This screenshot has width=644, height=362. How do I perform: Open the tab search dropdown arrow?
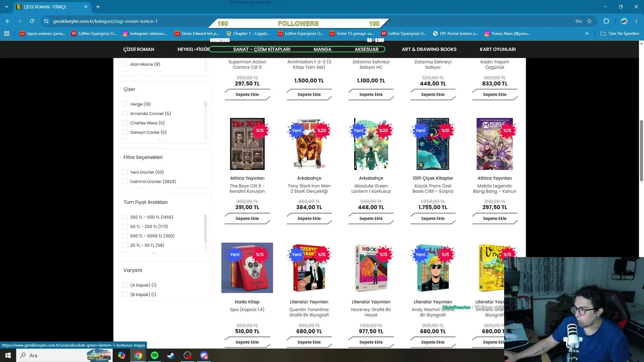(7, 7)
